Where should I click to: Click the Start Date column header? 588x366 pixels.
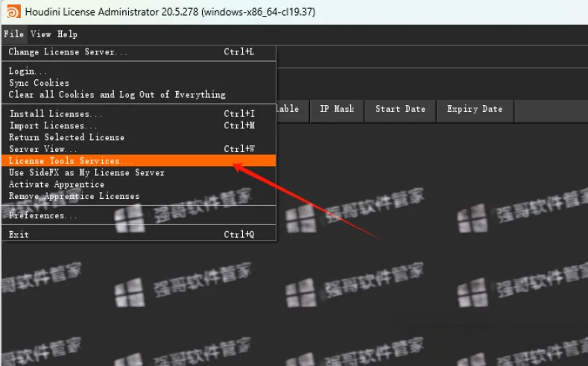[x=400, y=111]
